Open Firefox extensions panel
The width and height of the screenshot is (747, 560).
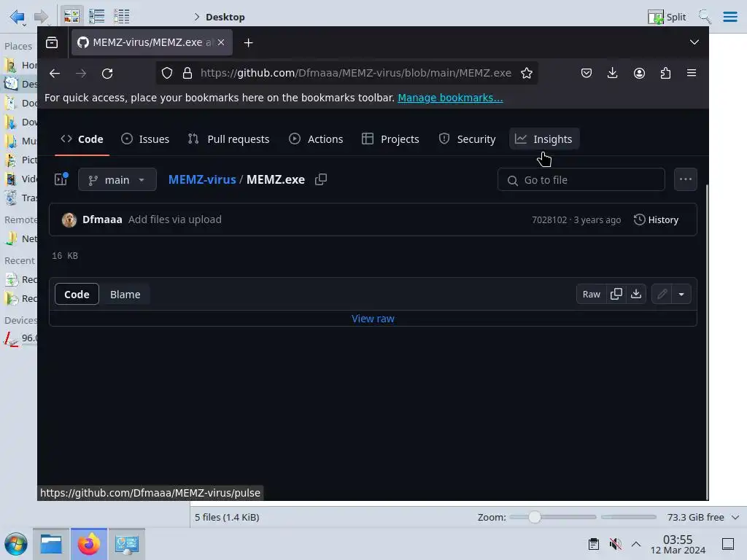665,73
